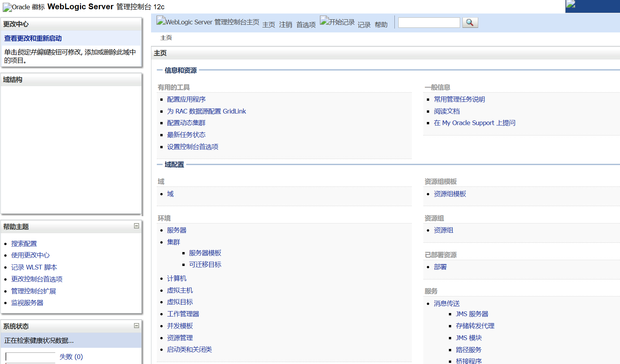Image resolution: width=620 pixels, height=364 pixels.
Task: Open 监视服务器 help topic
Action: tap(27, 303)
